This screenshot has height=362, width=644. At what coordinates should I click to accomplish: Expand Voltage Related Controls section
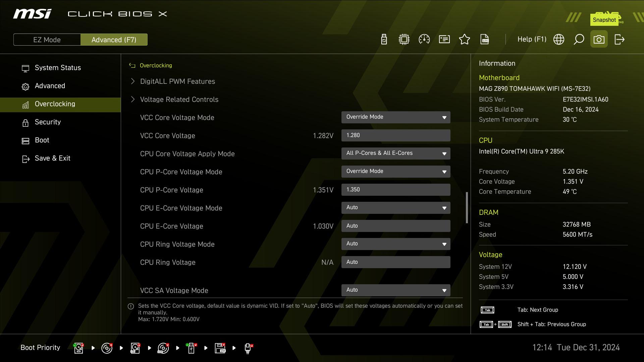click(x=179, y=100)
